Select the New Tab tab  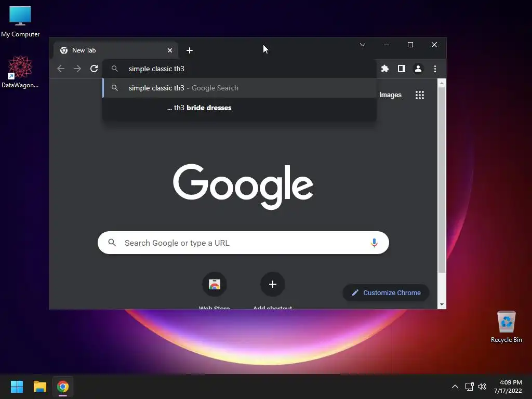pyautogui.click(x=115, y=50)
